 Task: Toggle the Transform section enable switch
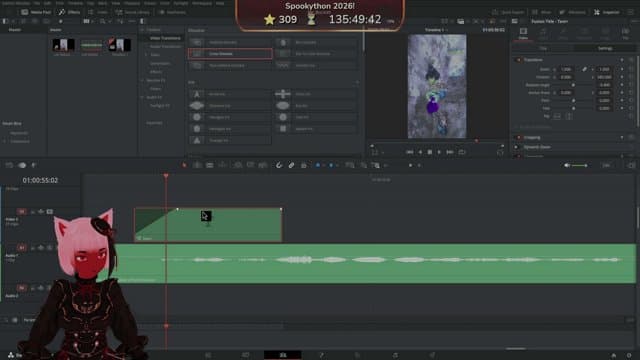pyautogui.click(x=518, y=60)
